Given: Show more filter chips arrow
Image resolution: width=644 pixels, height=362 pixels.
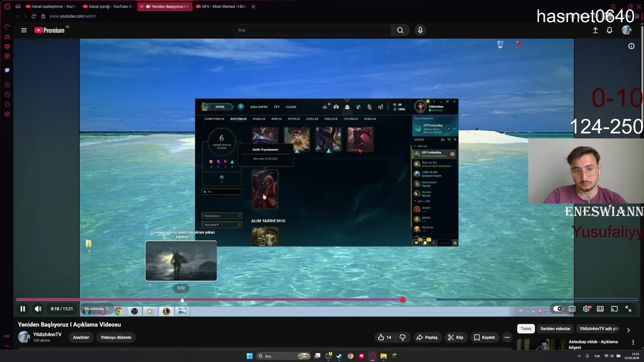Looking at the screenshot, I should (x=628, y=330).
